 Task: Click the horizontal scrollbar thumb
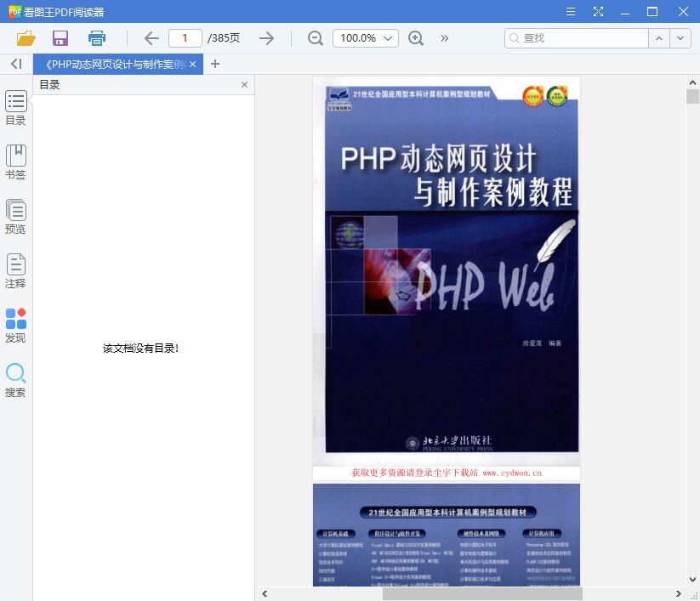[482, 594]
